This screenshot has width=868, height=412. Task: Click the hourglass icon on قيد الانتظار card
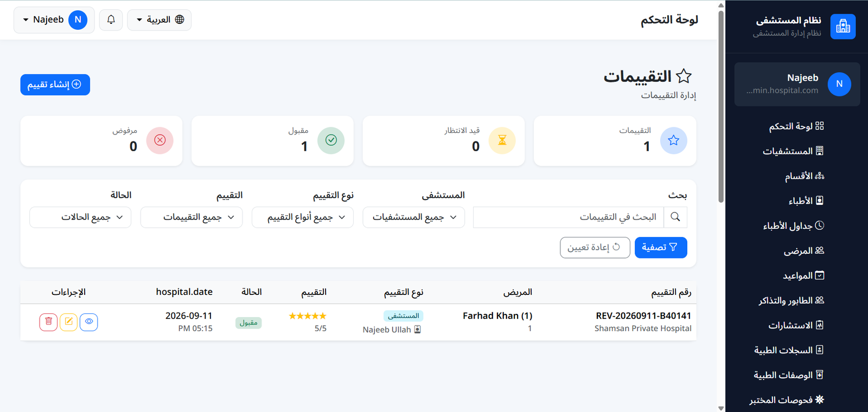point(502,140)
